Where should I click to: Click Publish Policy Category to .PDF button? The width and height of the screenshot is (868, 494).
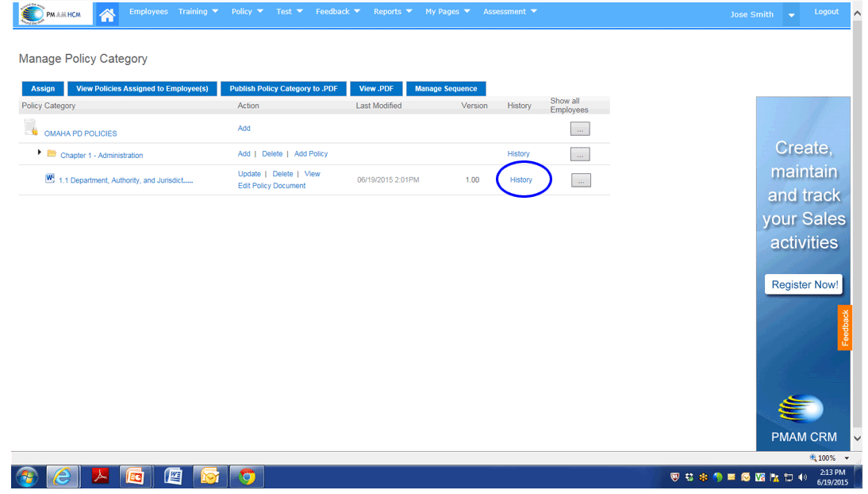[283, 89]
